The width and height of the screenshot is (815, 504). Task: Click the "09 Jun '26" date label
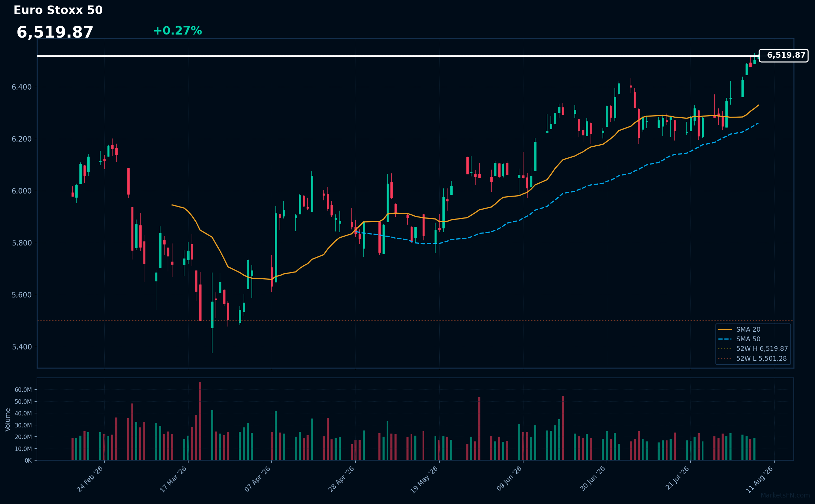pos(509,479)
